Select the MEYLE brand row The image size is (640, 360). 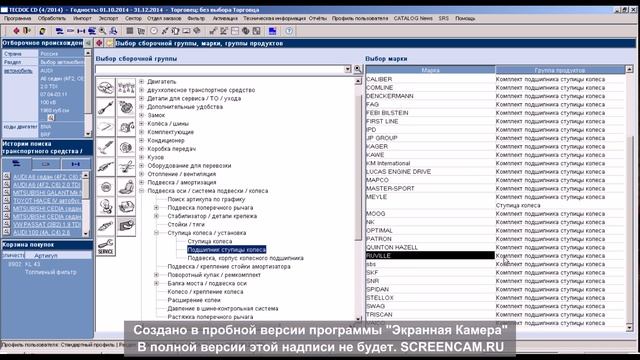tap(495, 197)
